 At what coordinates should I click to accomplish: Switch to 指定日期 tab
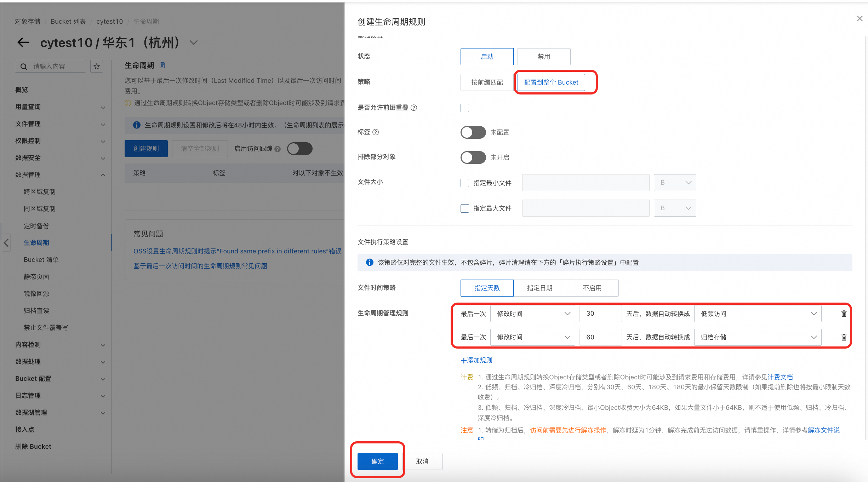pyautogui.click(x=539, y=288)
